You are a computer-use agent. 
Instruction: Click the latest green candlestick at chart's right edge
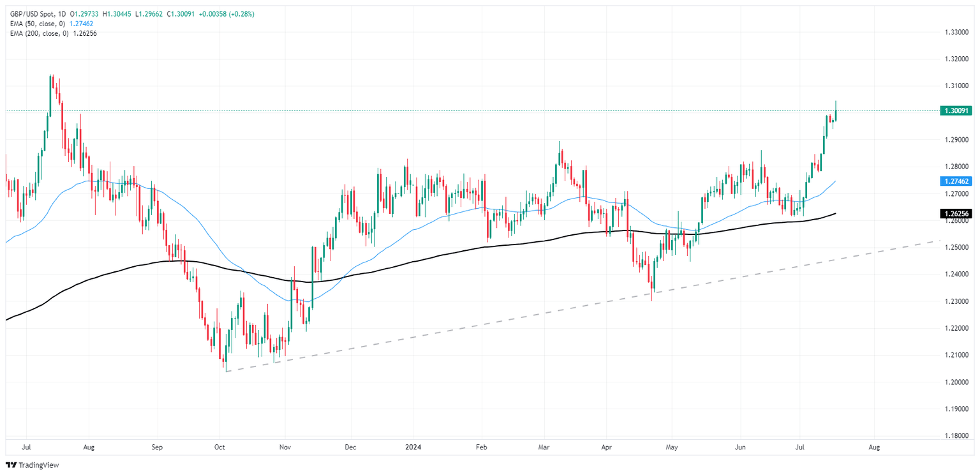[836, 111]
